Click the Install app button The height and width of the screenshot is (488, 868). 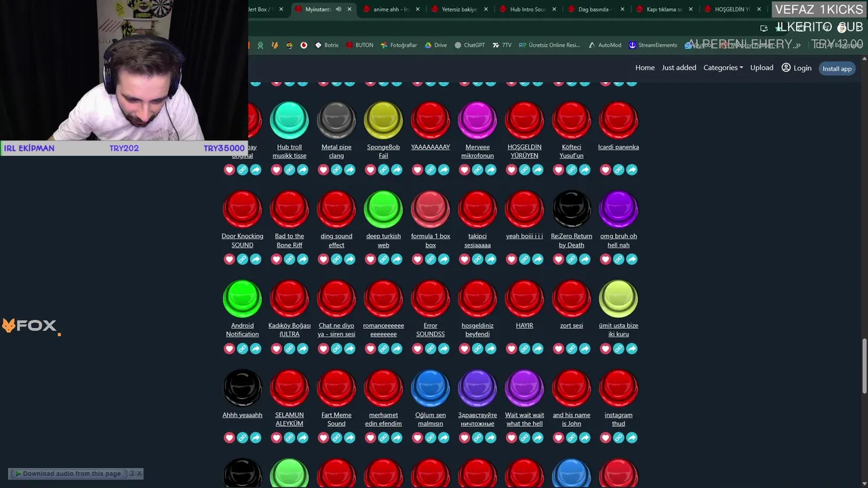[x=837, y=68]
